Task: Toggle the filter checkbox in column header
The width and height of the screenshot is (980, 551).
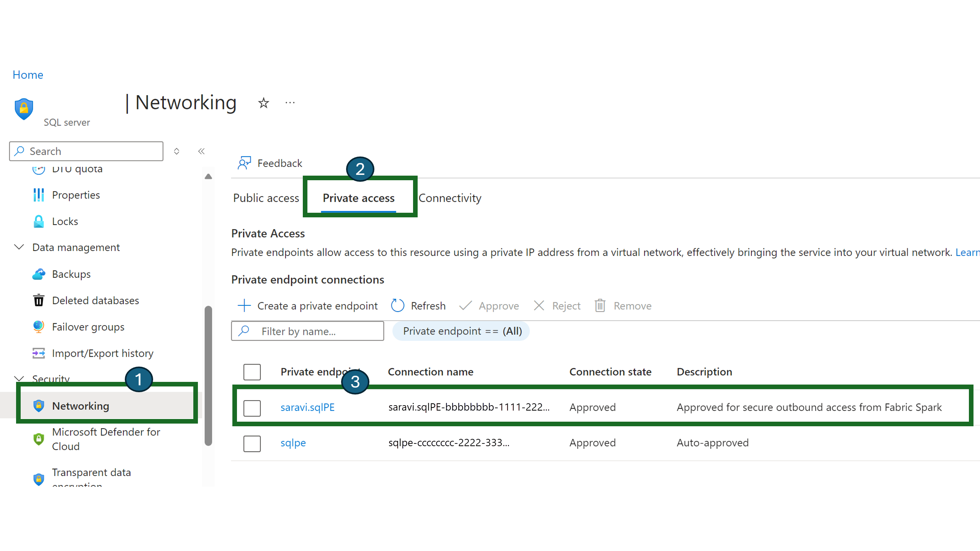Action: pos(252,372)
